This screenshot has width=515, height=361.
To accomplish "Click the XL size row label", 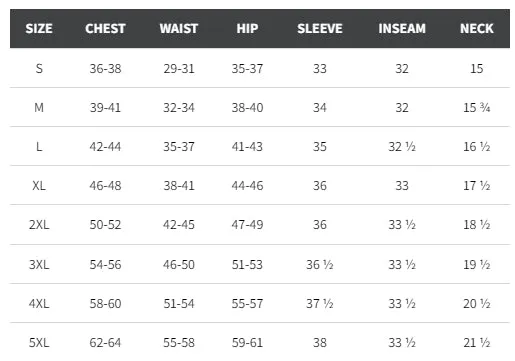I will 39,186.
